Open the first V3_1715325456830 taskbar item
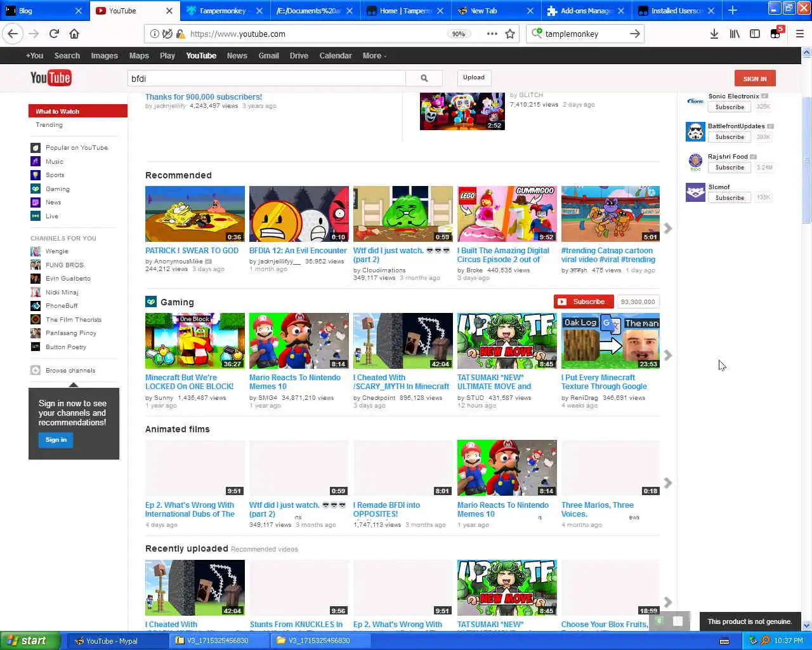This screenshot has width=812, height=650. pos(218,640)
